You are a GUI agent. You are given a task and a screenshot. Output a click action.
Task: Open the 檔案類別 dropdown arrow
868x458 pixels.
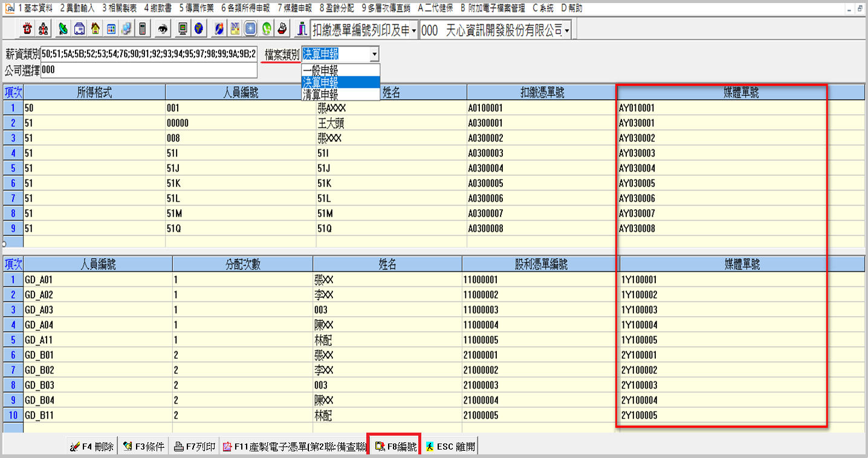[x=374, y=54]
